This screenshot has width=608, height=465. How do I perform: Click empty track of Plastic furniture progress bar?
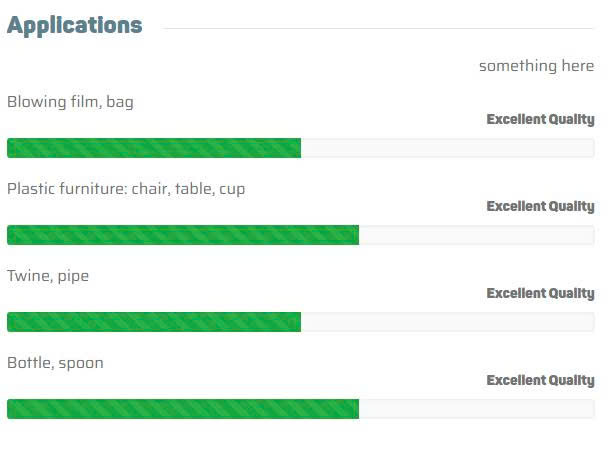click(x=476, y=235)
